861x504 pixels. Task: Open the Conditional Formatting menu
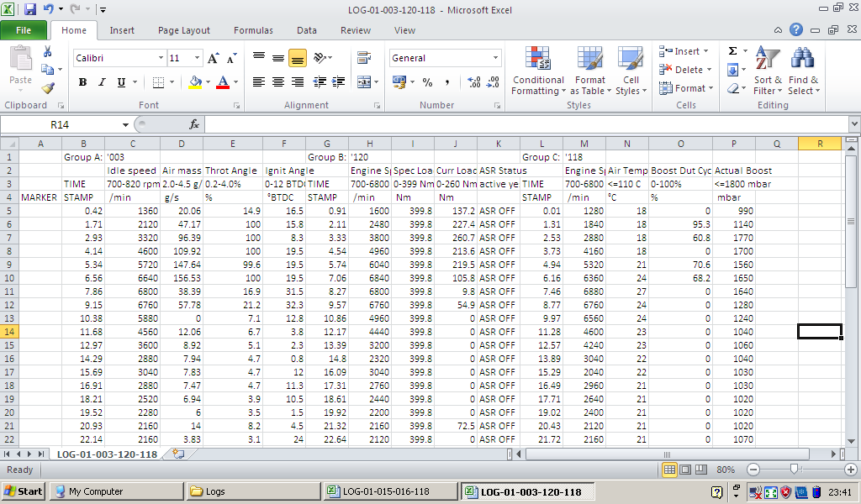(x=538, y=71)
